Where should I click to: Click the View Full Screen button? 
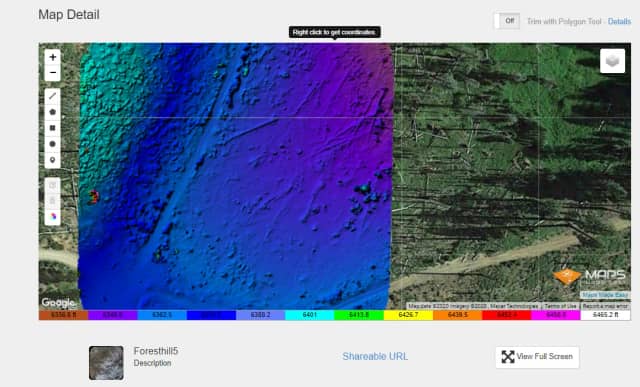(x=537, y=357)
